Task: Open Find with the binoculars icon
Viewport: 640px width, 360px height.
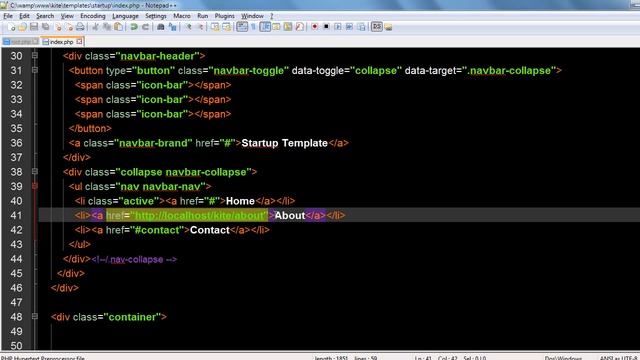Action: click(x=161, y=27)
